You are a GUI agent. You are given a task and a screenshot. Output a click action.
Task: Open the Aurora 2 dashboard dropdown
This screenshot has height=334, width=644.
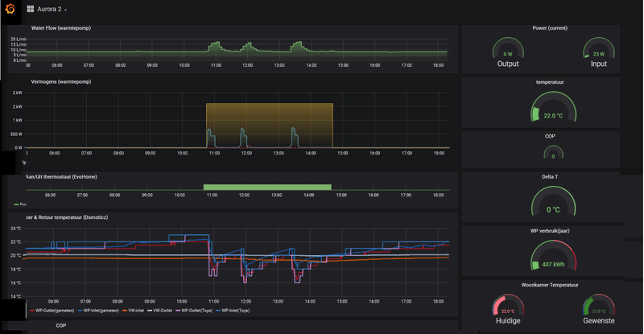pos(51,9)
